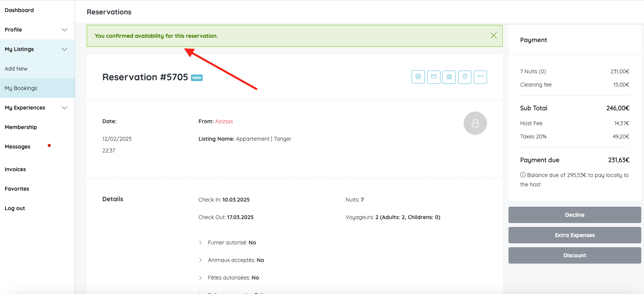Viewport: 644px width, 294px height.
Task: Click the Reservations page title
Action: pos(109,12)
